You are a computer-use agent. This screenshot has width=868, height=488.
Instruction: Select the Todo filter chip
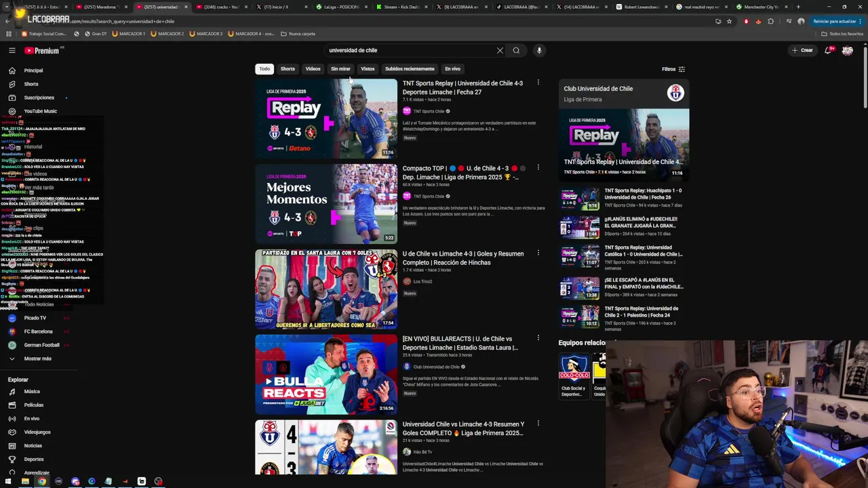tap(264, 69)
